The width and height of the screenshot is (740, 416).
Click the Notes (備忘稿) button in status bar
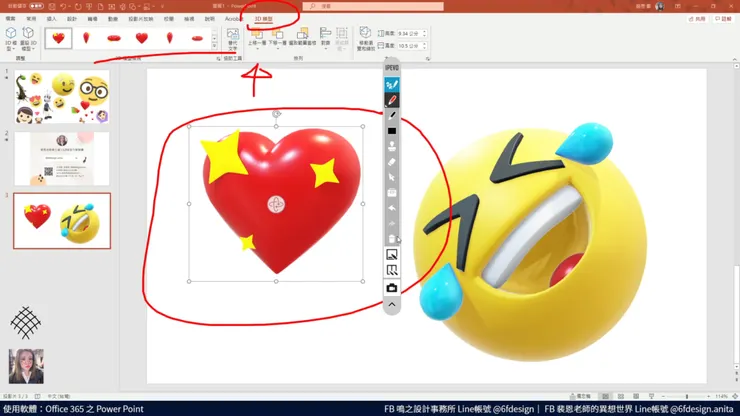[x=580, y=396]
